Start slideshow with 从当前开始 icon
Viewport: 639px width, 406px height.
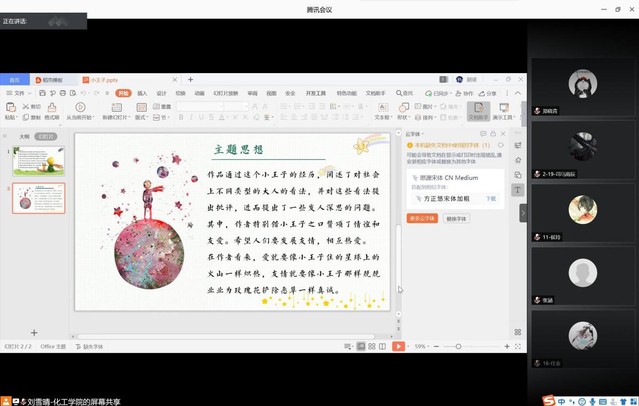coord(81,110)
